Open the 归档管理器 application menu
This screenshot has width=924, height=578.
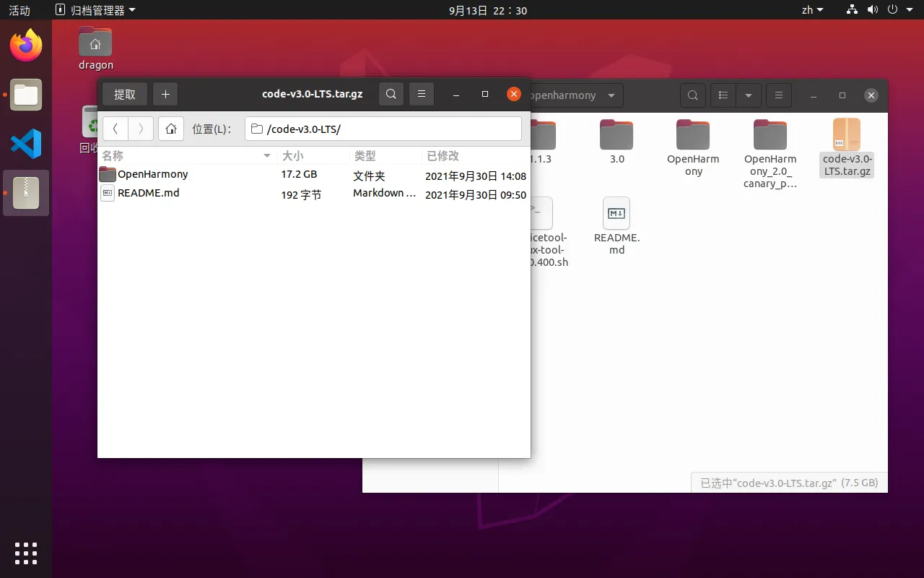pyautogui.click(x=95, y=10)
